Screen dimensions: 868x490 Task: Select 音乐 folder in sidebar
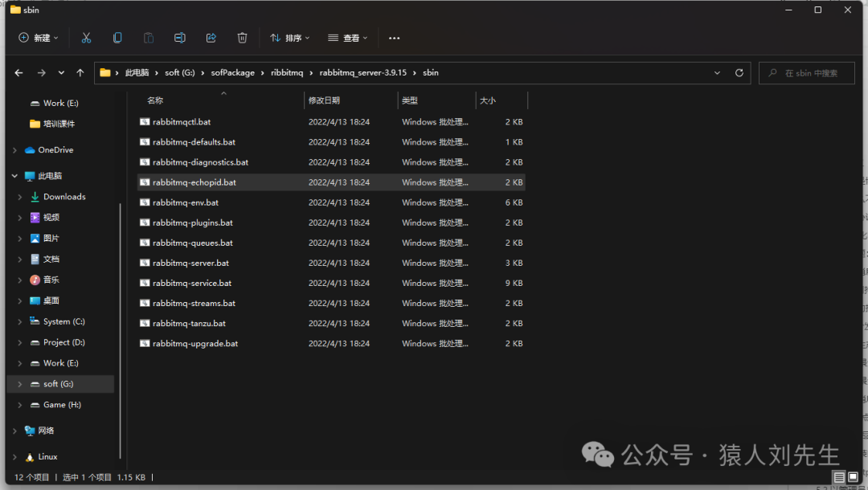[51, 280]
